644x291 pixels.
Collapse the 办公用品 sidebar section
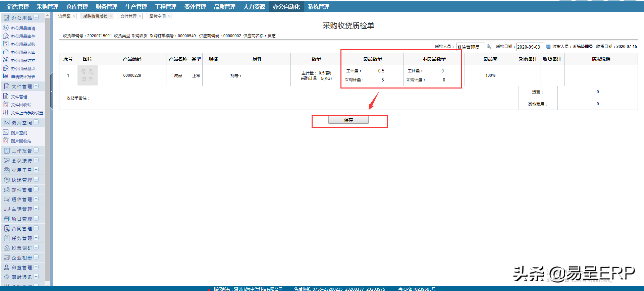pyautogui.click(x=36, y=17)
